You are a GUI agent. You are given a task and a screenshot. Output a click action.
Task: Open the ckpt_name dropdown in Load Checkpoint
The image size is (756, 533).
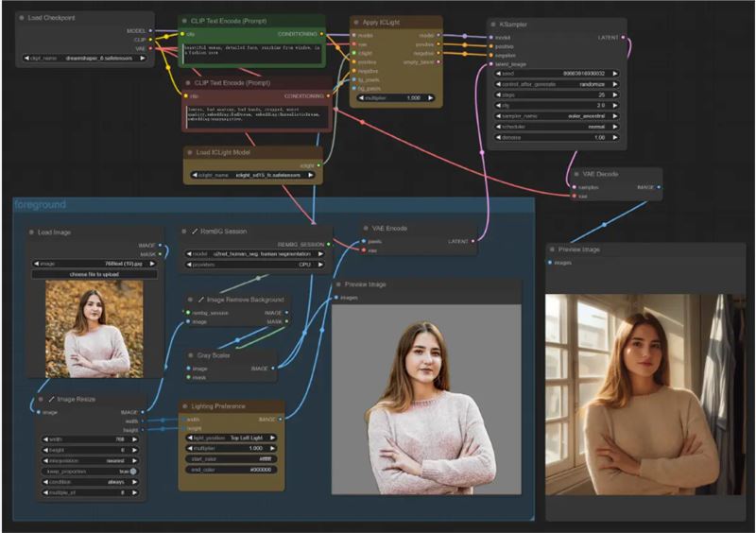84,58
